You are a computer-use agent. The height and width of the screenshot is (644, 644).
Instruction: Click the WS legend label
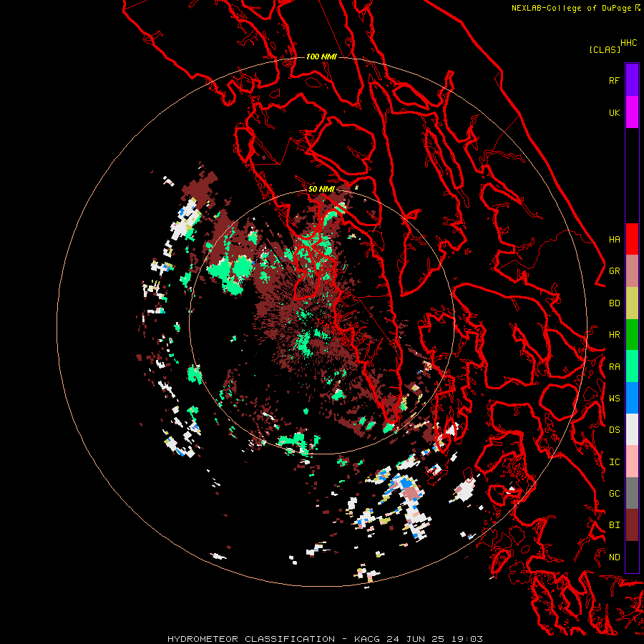coord(614,398)
